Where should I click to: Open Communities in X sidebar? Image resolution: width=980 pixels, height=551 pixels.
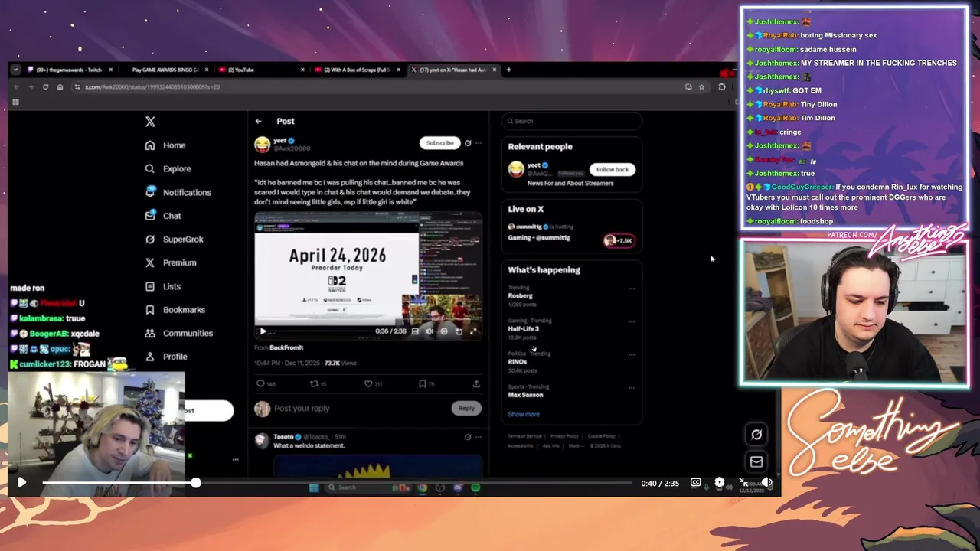(179, 333)
